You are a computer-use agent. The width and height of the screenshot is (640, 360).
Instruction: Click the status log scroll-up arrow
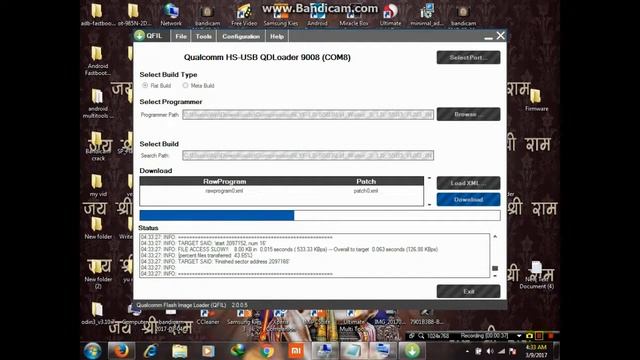pos(495,236)
